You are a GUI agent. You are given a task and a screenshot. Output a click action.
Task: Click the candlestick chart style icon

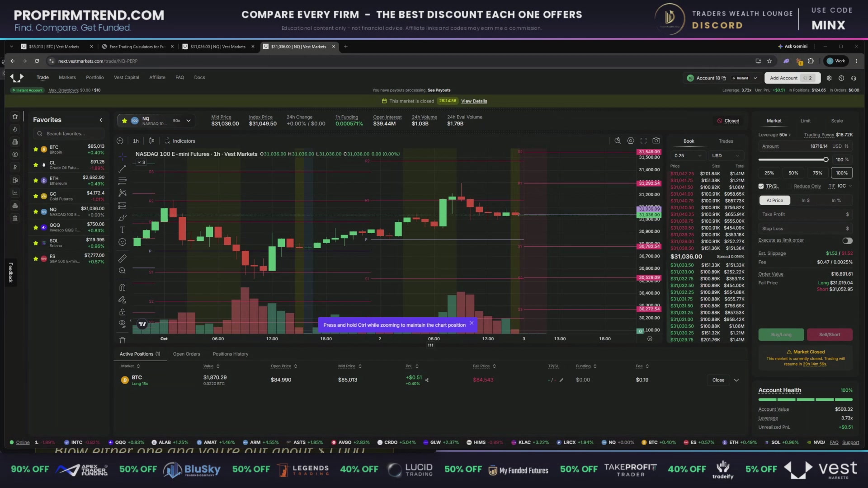point(151,141)
